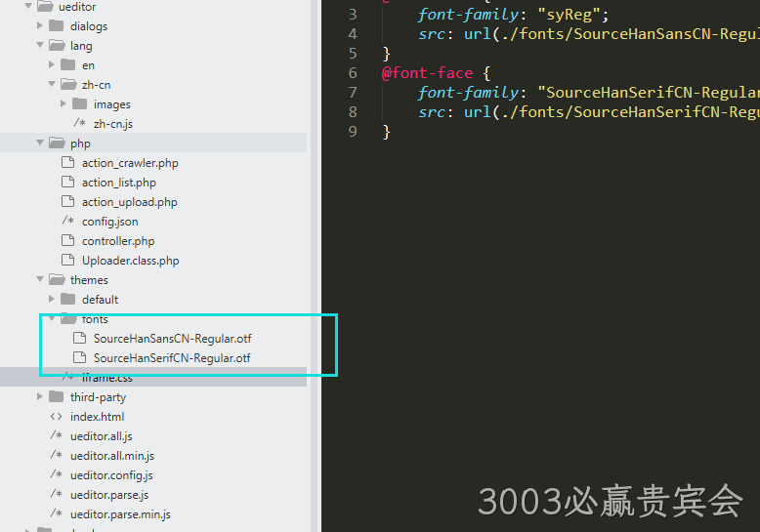Click the lang folder icon

tap(58, 45)
